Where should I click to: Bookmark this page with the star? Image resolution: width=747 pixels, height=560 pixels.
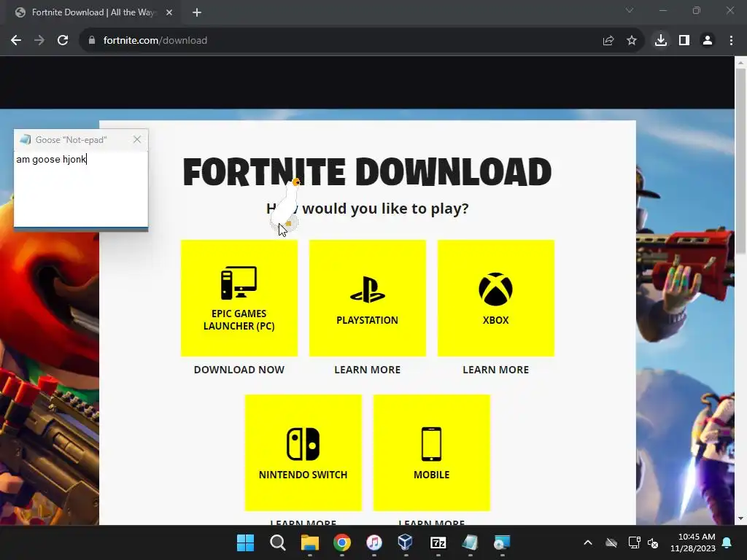(632, 41)
